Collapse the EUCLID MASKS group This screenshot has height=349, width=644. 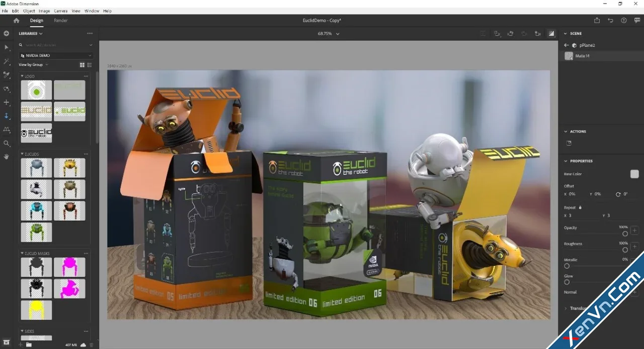click(22, 253)
